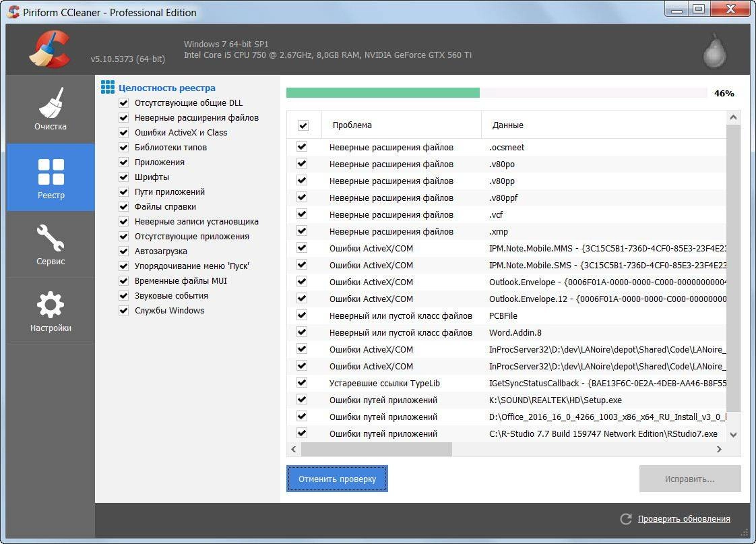Click the CCleaner logo in header

(x=50, y=49)
